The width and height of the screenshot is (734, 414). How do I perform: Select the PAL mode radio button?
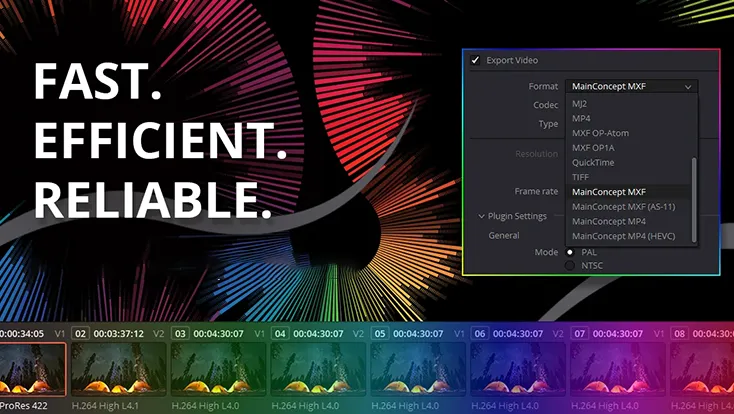click(x=570, y=252)
